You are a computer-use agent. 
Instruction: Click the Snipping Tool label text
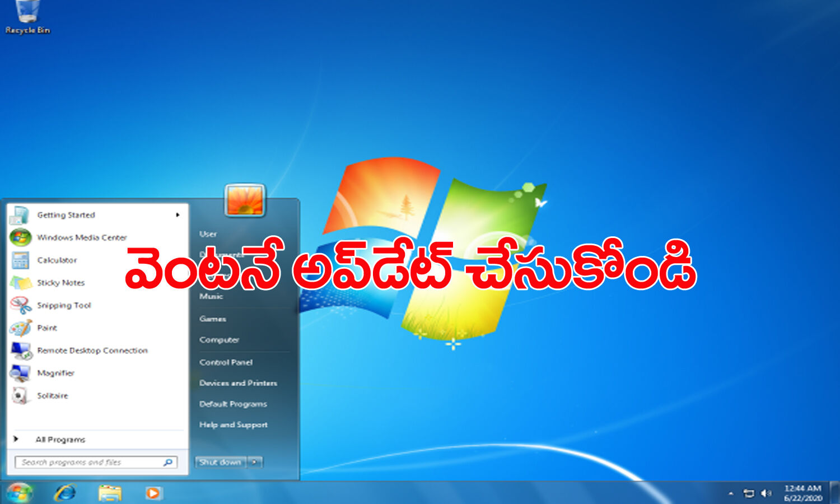point(64,305)
